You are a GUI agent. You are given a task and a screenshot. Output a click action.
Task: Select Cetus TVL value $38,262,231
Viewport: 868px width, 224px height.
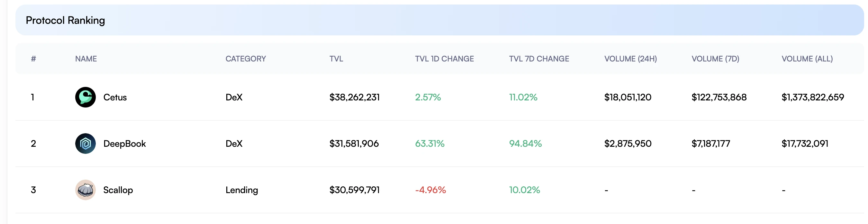[x=354, y=97]
